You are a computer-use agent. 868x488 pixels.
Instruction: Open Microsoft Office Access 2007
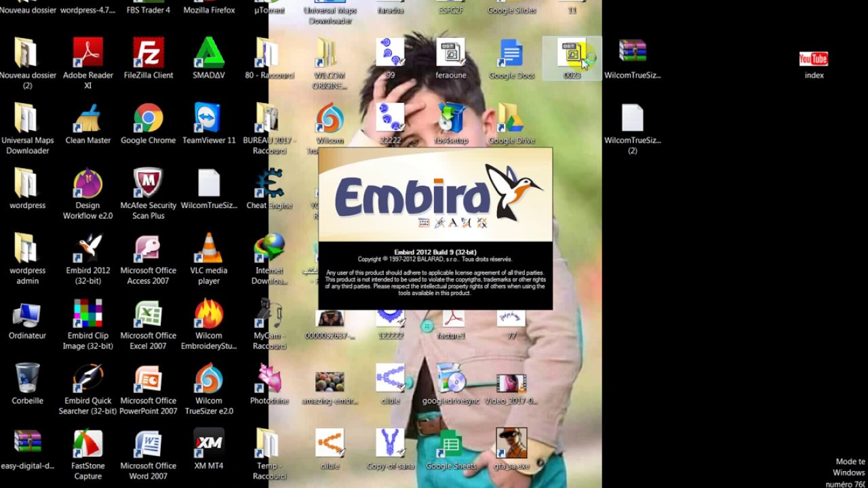pyautogui.click(x=148, y=260)
